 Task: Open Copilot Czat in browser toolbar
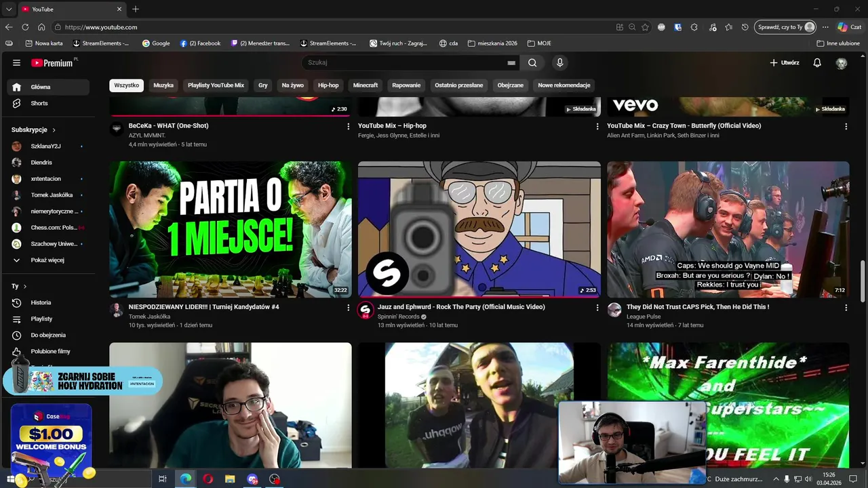(x=851, y=27)
